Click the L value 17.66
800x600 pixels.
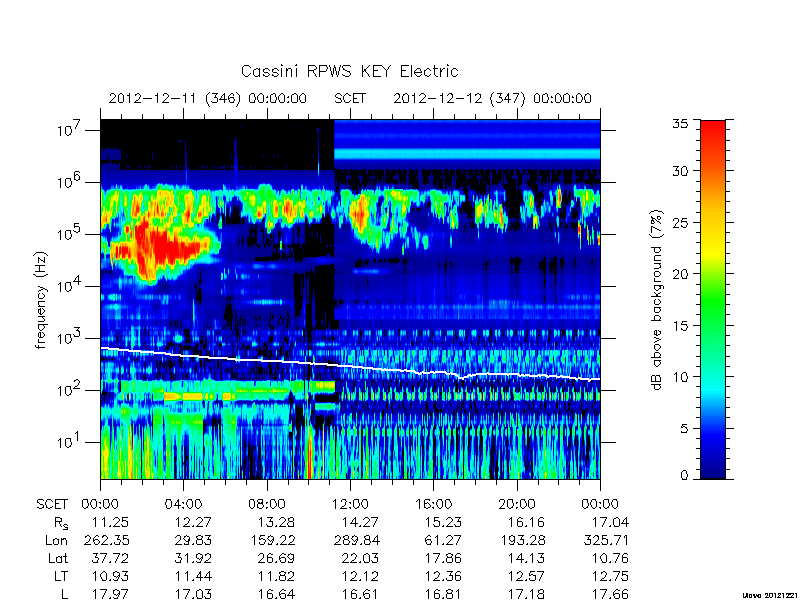click(x=610, y=594)
